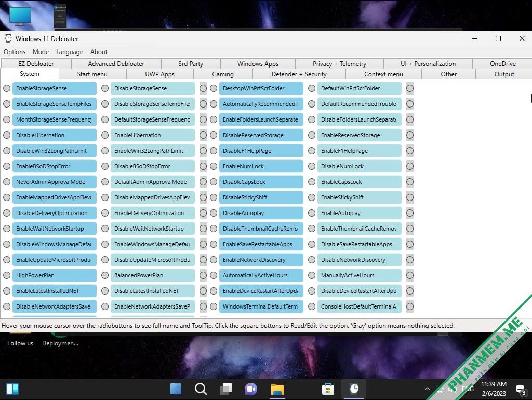Select gray option after EnableHibernation
Viewport: 532px width, 400px height.
203,136
